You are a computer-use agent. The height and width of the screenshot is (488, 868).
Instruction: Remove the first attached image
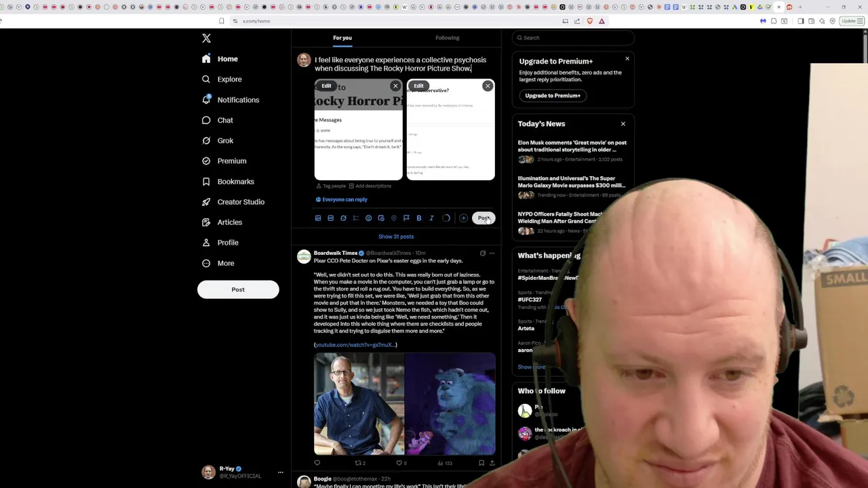[x=395, y=86]
